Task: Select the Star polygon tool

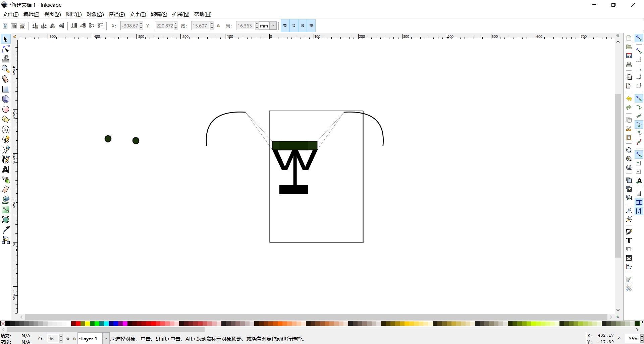Action: (x=5, y=119)
